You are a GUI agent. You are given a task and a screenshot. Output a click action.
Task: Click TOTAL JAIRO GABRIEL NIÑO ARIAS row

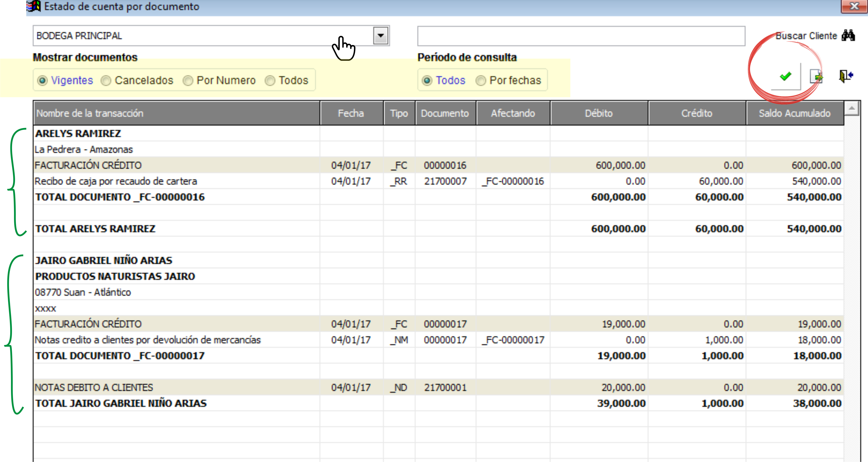click(439, 403)
